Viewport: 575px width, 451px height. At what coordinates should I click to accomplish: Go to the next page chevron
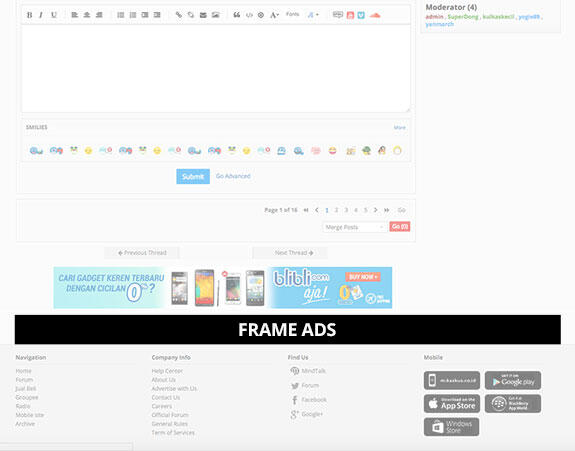click(x=376, y=210)
